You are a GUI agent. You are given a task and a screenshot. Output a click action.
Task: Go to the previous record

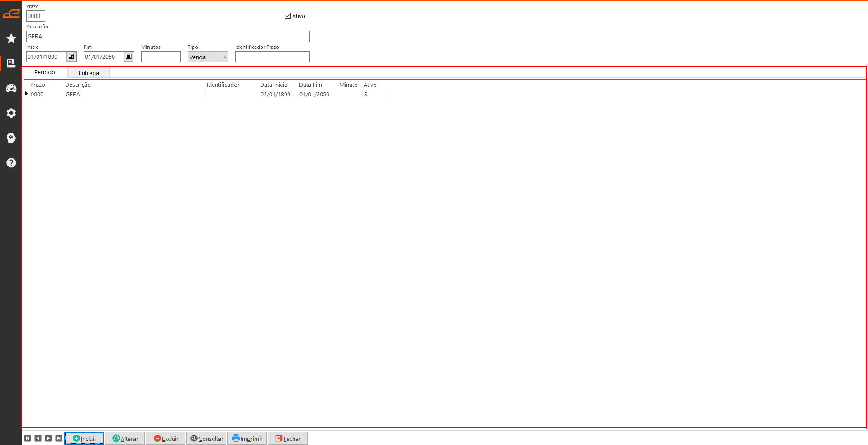coord(38,438)
